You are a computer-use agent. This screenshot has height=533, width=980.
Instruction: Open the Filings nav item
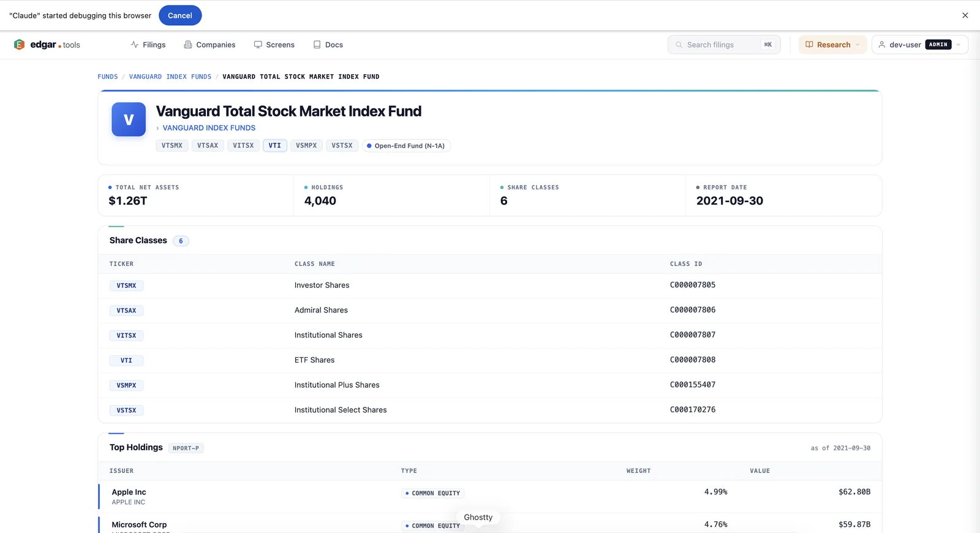pos(148,45)
